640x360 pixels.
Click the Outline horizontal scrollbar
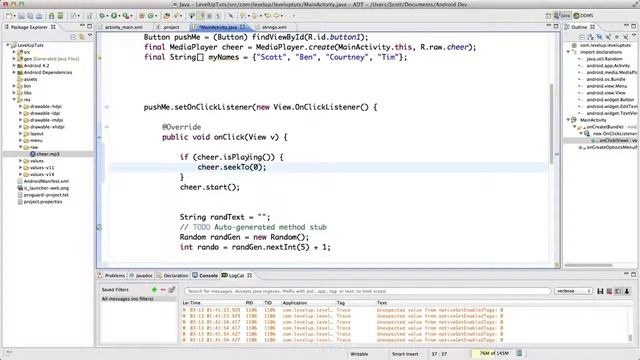(x=589, y=265)
